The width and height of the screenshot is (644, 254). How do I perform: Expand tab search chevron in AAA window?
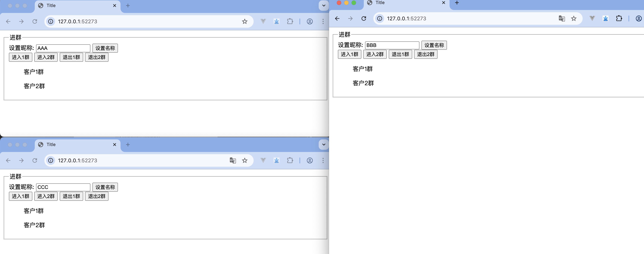[x=323, y=6]
